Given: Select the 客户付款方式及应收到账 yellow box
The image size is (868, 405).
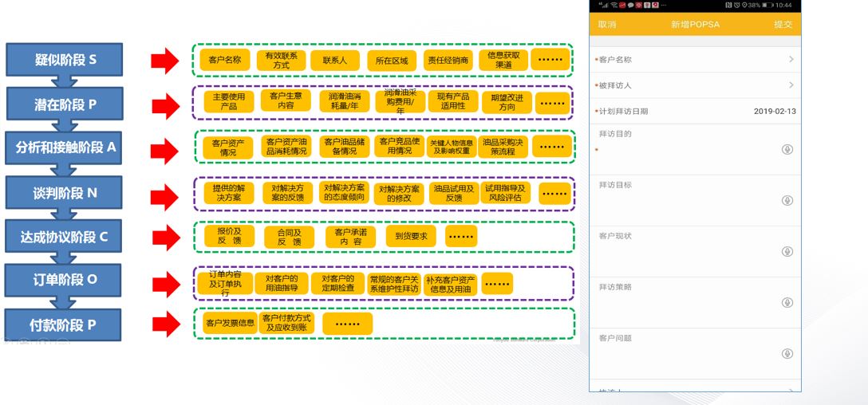Looking at the screenshot, I should (286, 323).
